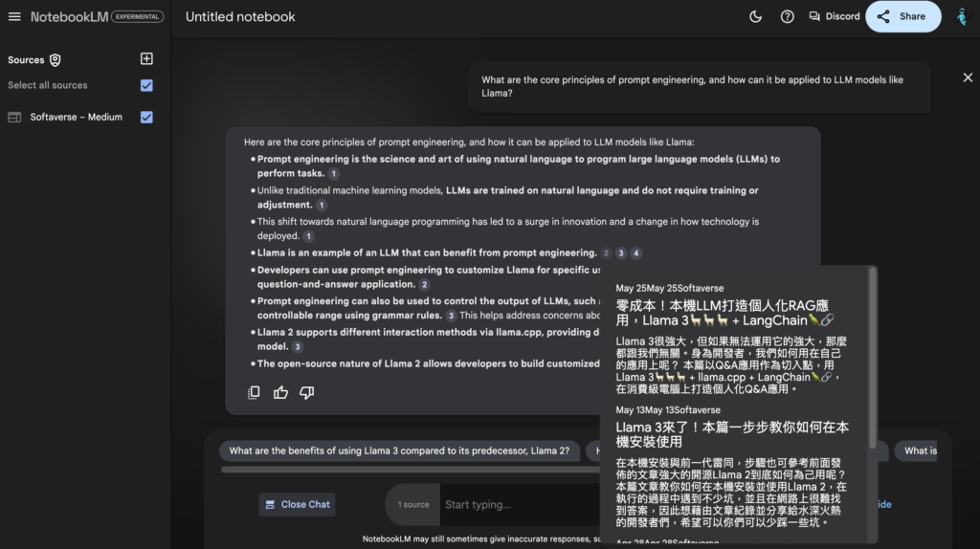
Task: Open citation 1 after 'adjustment.'
Action: 322,205
